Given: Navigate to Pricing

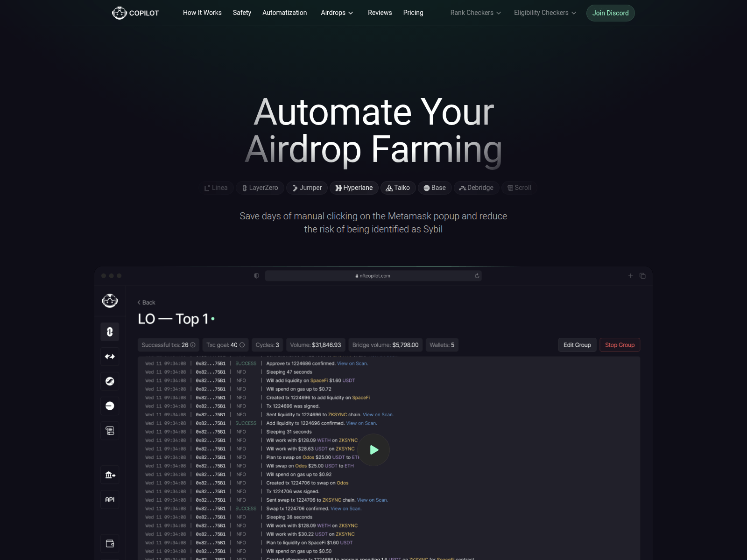Looking at the screenshot, I should pyautogui.click(x=413, y=13).
